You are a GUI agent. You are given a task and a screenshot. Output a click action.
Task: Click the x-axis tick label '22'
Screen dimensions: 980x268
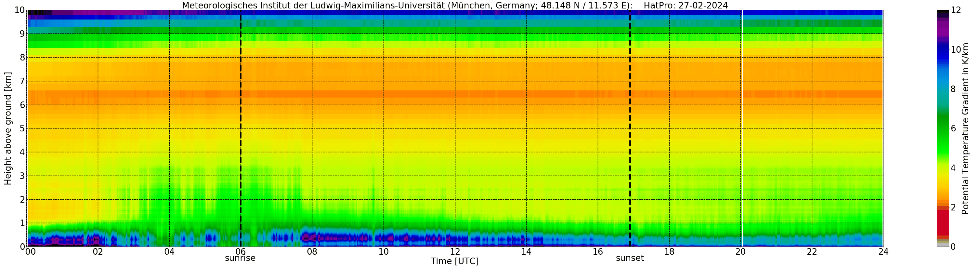pos(812,252)
